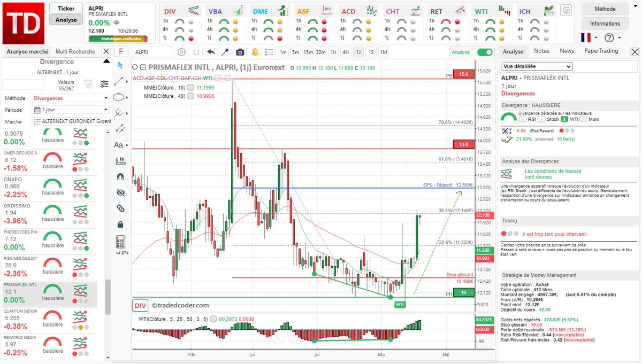Image resolution: width=642 pixels, height=364 pixels.
Task: Open the PaperTrading tab
Action: coord(601,51)
